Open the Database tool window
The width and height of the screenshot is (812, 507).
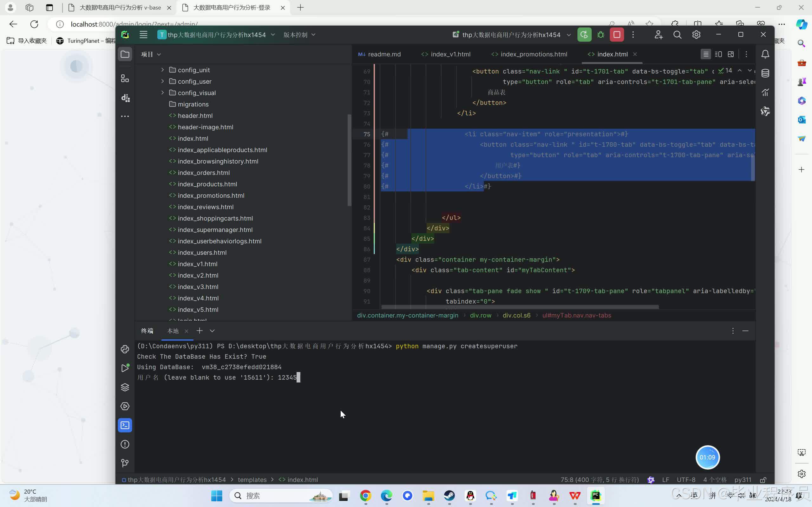click(x=765, y=73)
